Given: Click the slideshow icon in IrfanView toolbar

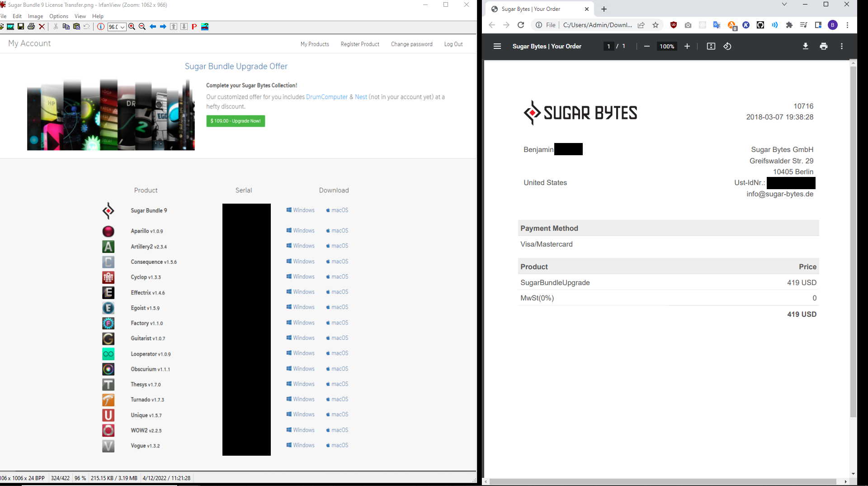Looking at the screenshot, I should (x=10, y=27).
